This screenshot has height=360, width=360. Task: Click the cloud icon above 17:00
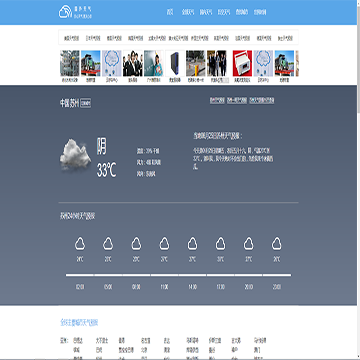point(220,243)
